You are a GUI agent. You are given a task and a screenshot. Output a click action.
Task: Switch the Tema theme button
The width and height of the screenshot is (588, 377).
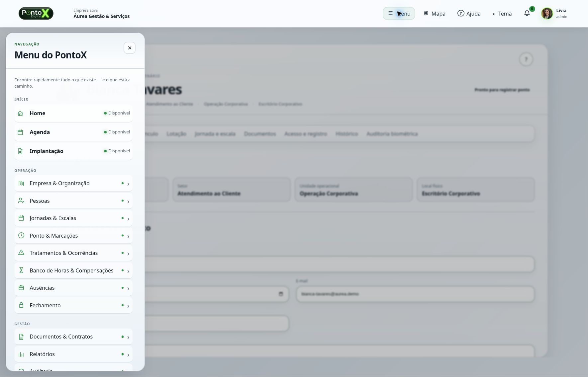(502, 14)
